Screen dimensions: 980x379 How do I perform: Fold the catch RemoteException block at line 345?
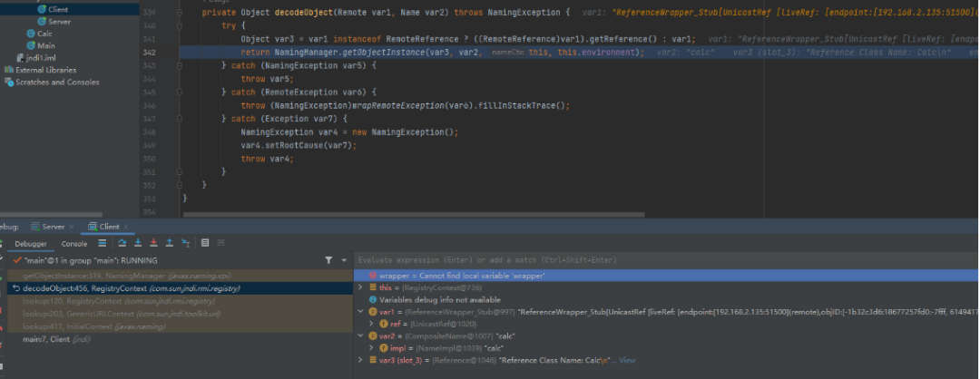(180, 92)
